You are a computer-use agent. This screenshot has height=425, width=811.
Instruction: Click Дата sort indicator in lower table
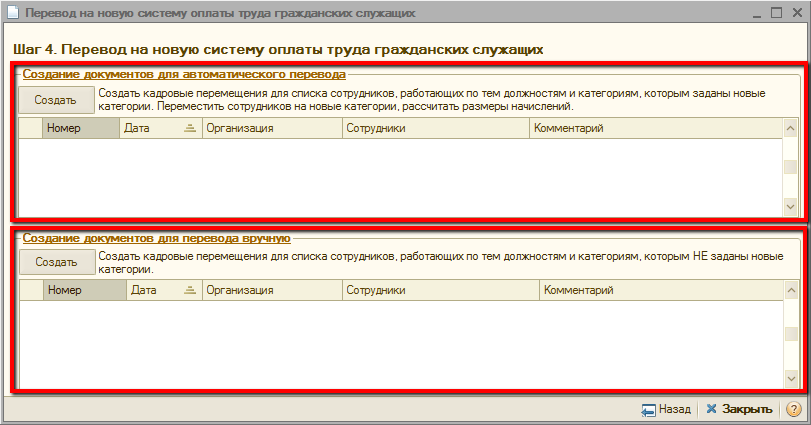coord(189,290)
